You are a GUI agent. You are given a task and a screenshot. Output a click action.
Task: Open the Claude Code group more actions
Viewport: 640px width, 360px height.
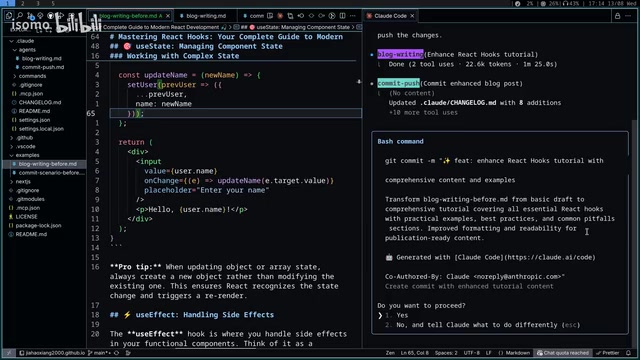628,16
